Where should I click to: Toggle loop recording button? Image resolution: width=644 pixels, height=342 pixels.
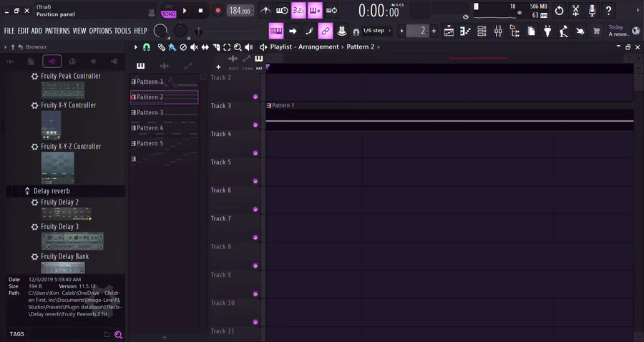pos(331,11)
